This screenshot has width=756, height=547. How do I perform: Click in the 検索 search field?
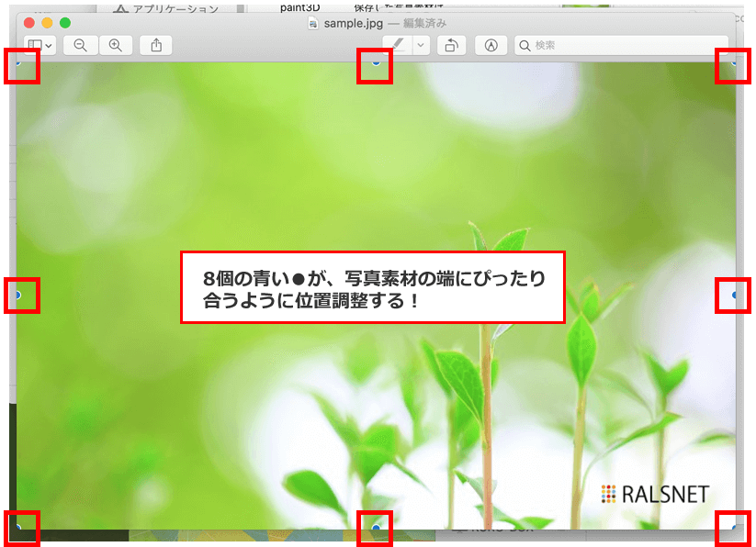click(x=625, y=45)
